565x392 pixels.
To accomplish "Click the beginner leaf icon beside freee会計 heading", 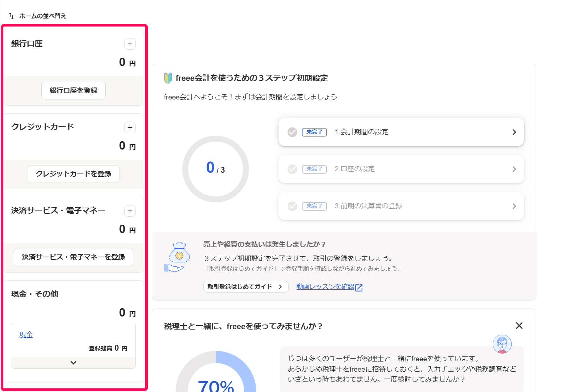I will [168, 78].
